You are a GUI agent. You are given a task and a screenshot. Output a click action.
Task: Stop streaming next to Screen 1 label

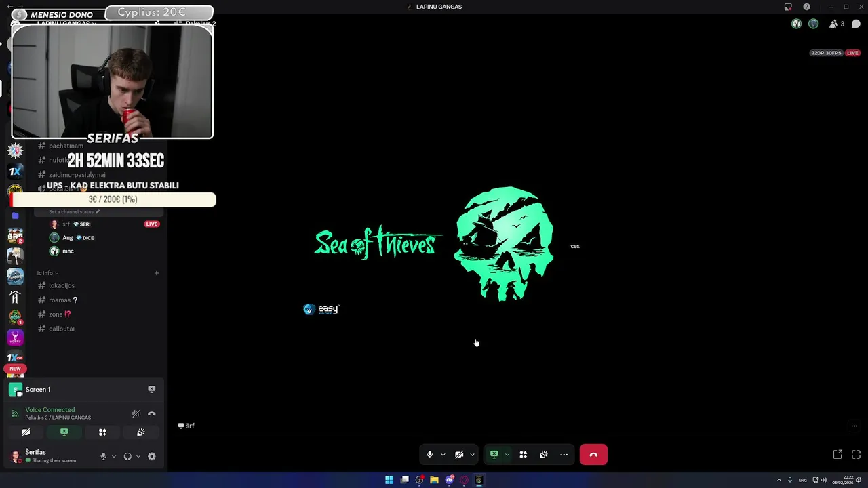[x=151, y=389]
